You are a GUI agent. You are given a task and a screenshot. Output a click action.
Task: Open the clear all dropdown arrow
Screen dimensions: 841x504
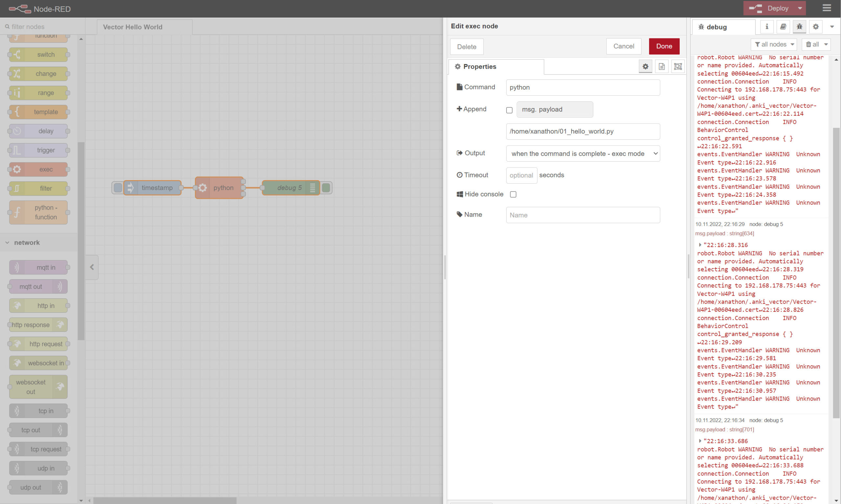pos(826,44)
